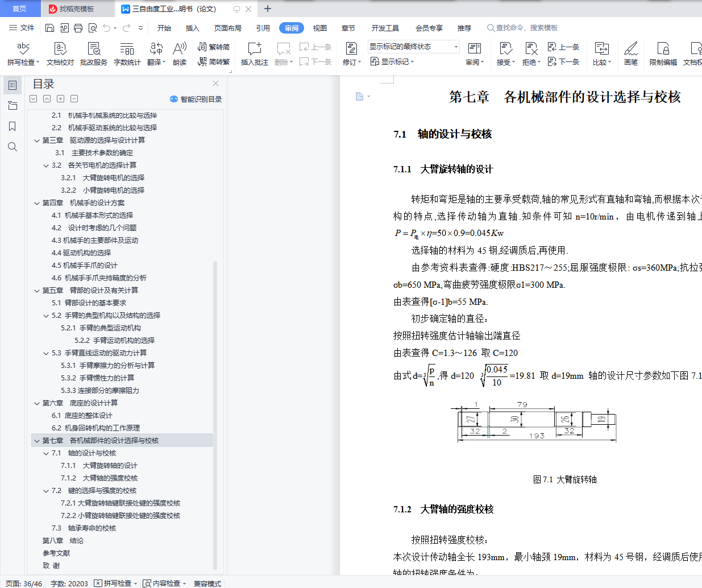Open the 显示标记 dropdown menu
Viewport: 702px width, 588px height.
pyautogui.click(x=392, y=62)
